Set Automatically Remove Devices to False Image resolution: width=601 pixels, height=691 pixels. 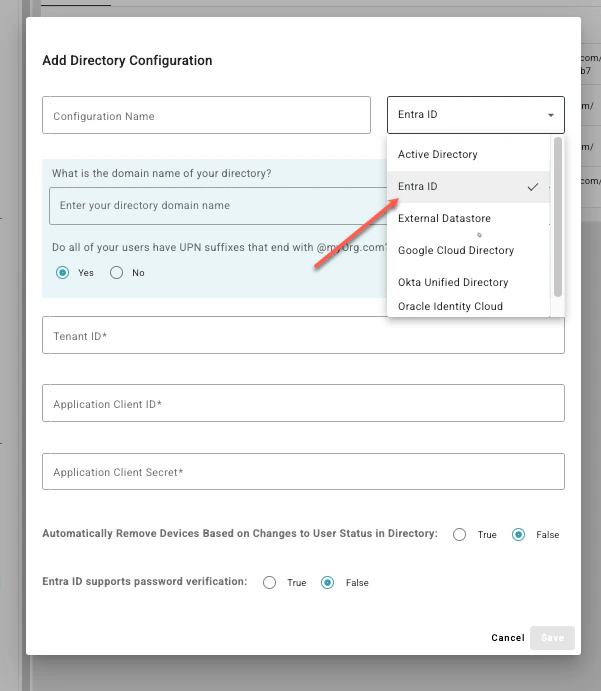[x=518, y=535]
